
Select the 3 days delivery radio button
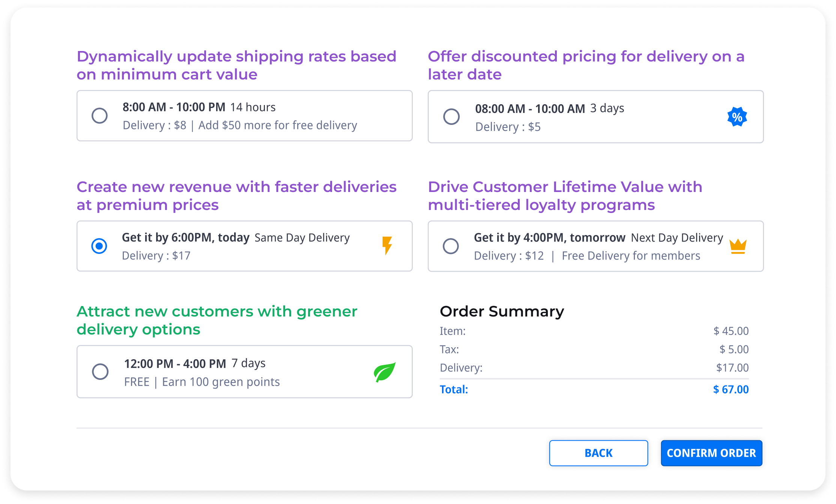(451, 117)
